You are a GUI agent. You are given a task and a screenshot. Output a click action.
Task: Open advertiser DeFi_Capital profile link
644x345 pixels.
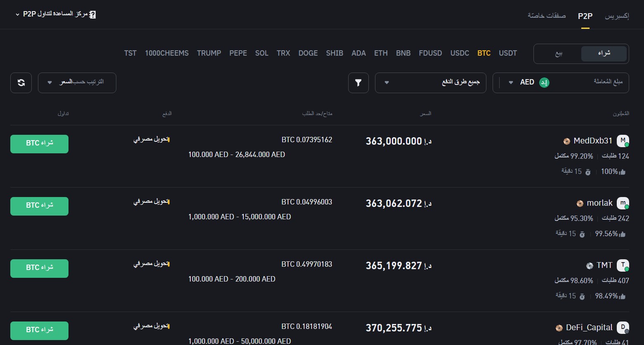pyautogui.click(x=589, y=328)
